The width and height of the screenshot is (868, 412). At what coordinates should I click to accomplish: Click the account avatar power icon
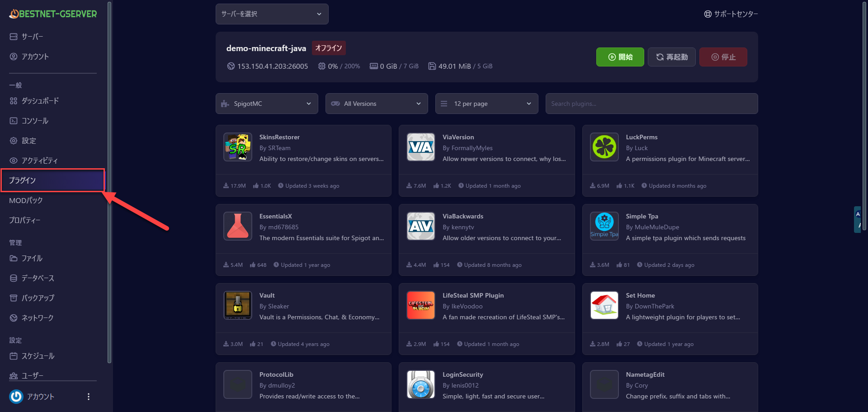coord(16,397)
